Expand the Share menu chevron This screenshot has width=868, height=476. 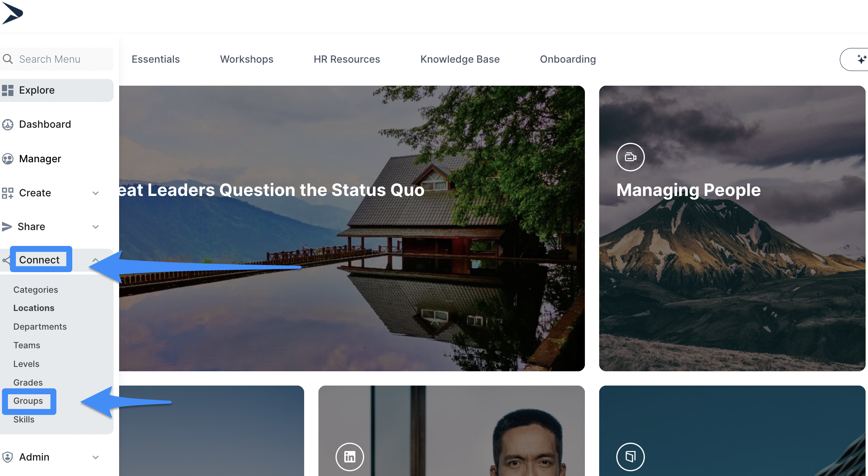(x=95, y=227)
